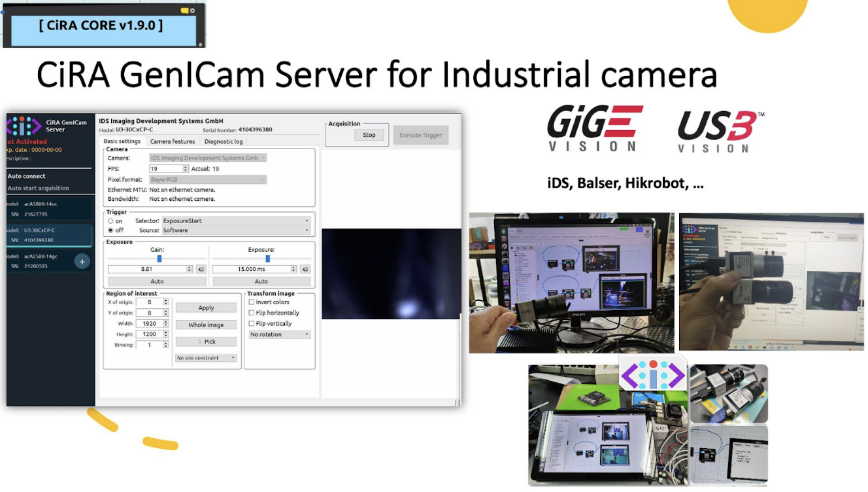Click the plus button to add camera
The width and height of the screenshot is (868, 492).
(x=82, y=262)
